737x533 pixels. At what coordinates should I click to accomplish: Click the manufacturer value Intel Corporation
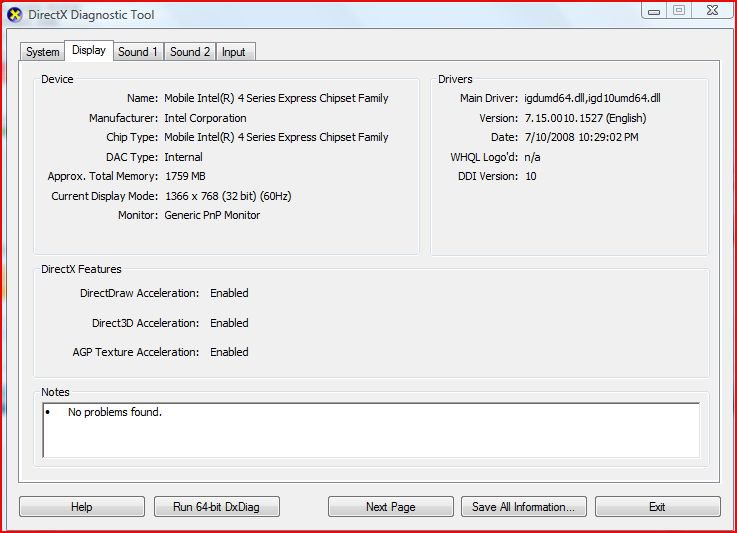point(205,118)
